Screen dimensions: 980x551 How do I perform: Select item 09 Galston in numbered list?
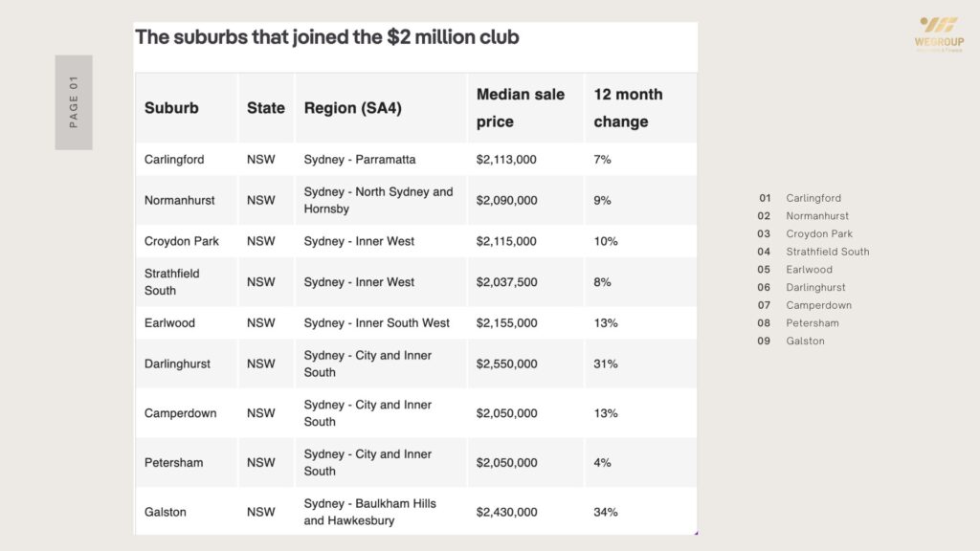tap(805, 341)
